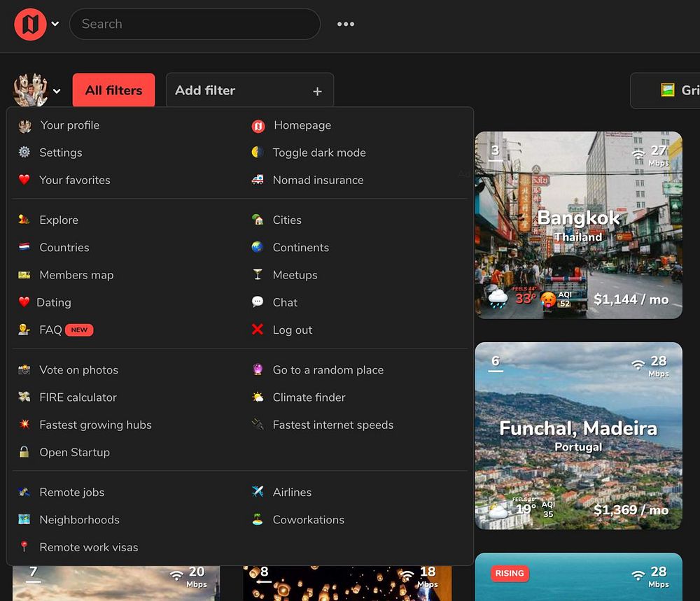Click the crystal ball random place icon
This screenshot has width=700, height=601.
tap(258, 369)
